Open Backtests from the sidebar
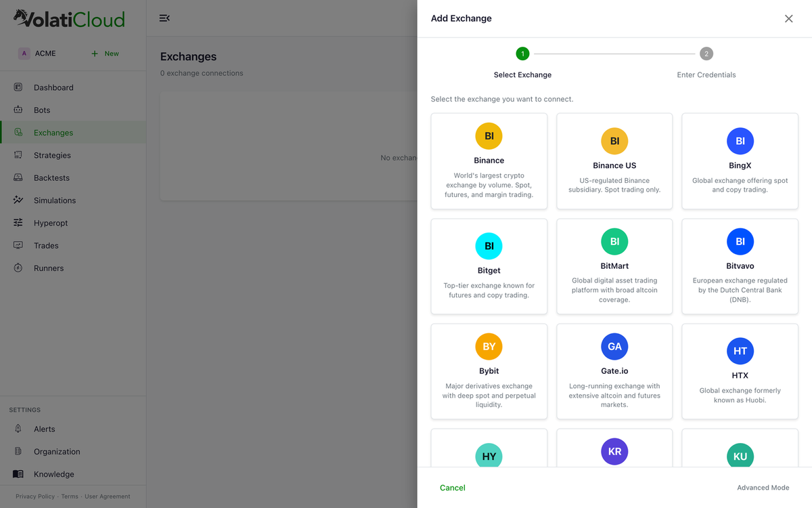Image resolution: width=812 pixels, height=508 pixels. click(73, 177)
